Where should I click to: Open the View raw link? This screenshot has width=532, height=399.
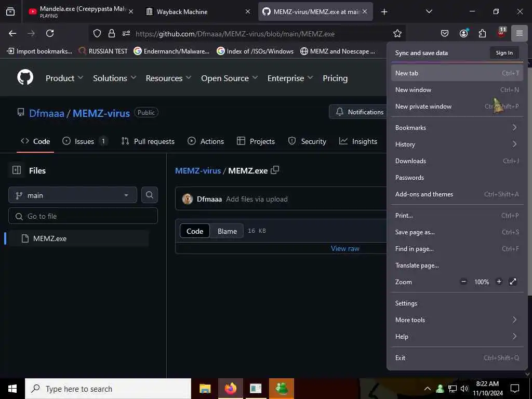click(345, 248)
